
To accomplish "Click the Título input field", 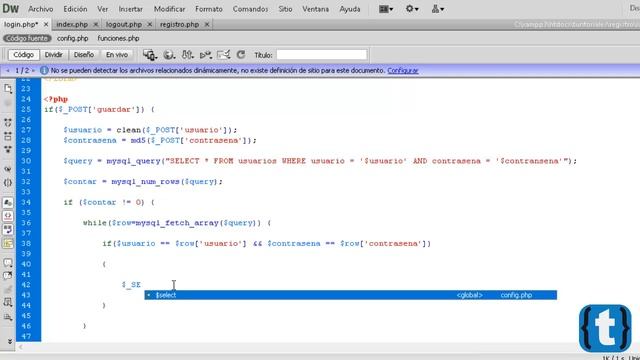I will click(322, 55).
